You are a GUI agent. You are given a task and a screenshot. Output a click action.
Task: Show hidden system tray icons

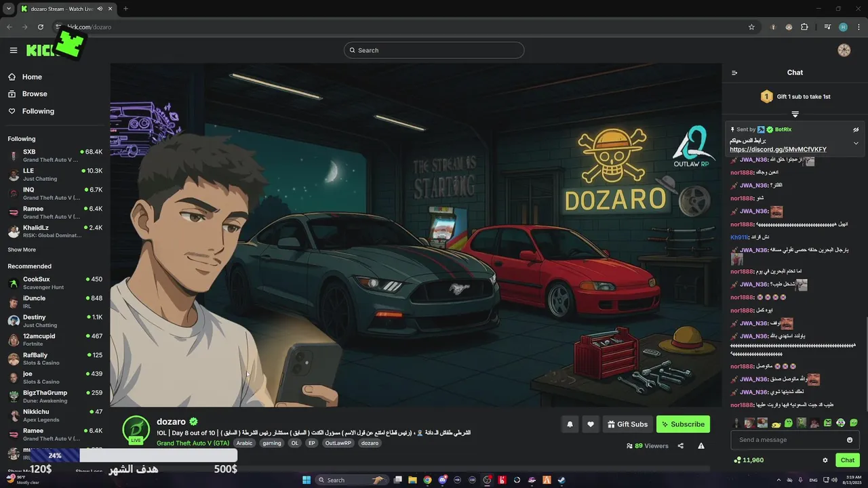tap(778, 480)
